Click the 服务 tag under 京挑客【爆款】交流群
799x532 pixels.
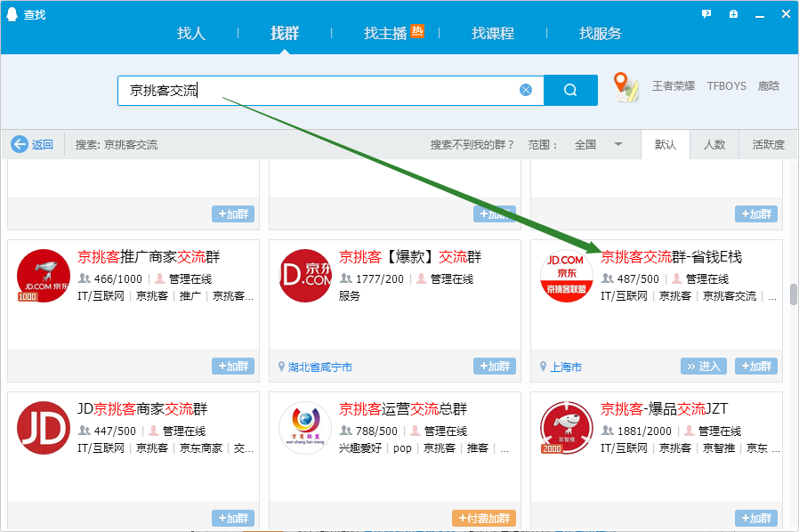(x=350, y=296)
